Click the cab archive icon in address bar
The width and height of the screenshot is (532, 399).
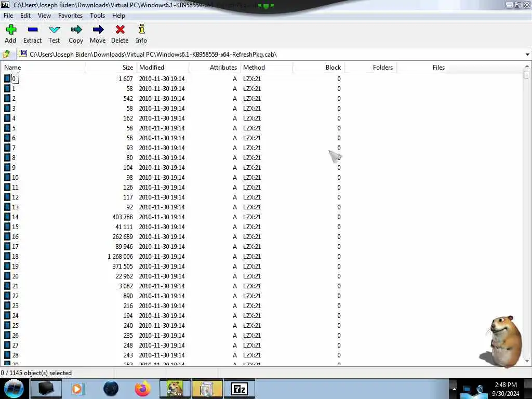(x=23, y=54)
